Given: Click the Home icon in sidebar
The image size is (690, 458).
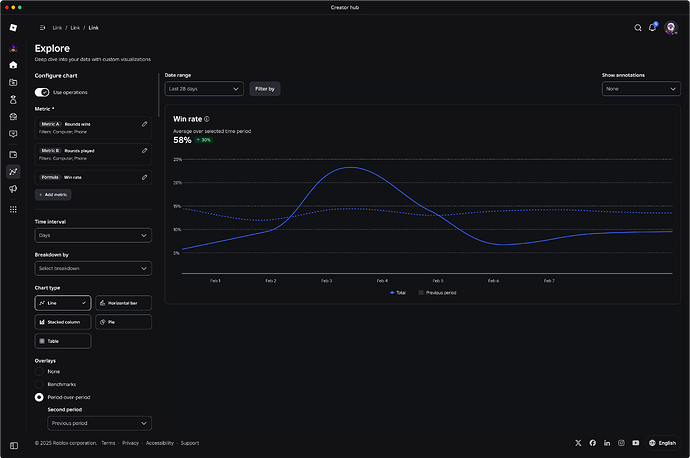Looking at the screenshot, I should click(13, 65).
